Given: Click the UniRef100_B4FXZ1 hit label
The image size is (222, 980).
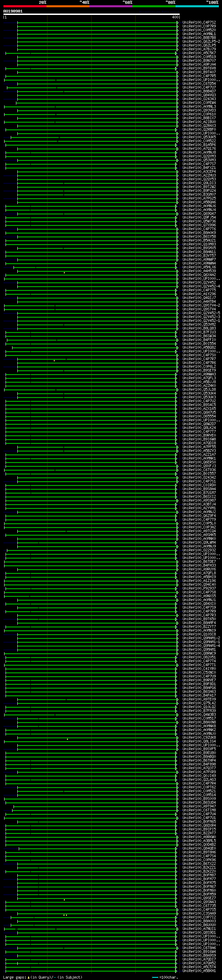Looking at the screenshot, I should (x=199, y=168).
